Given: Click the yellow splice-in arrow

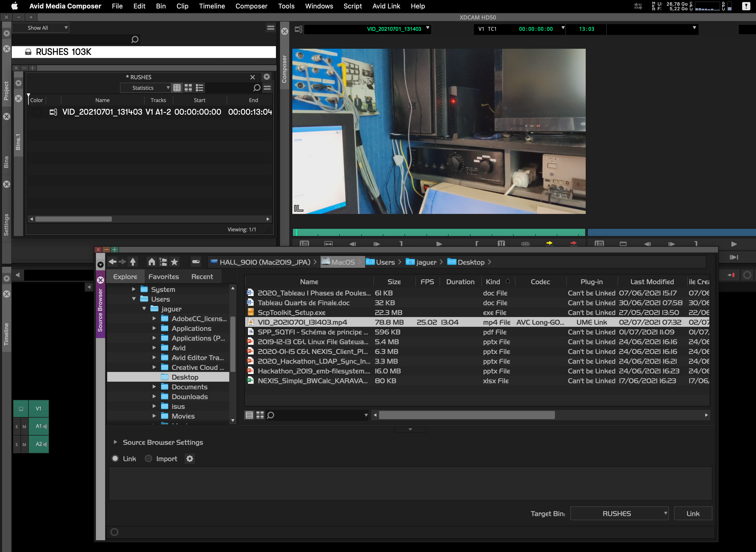Looking at the screenshot, I should click(x=549, y=243).
